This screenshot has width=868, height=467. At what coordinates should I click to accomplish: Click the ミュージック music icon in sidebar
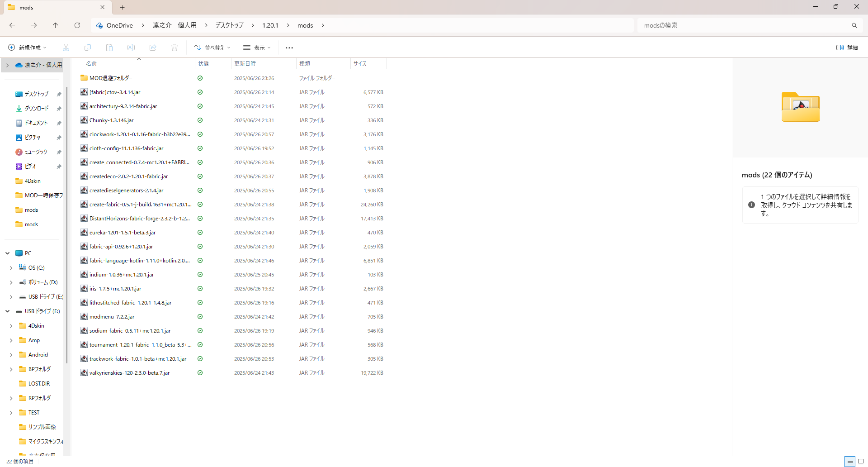coord(19,152)
